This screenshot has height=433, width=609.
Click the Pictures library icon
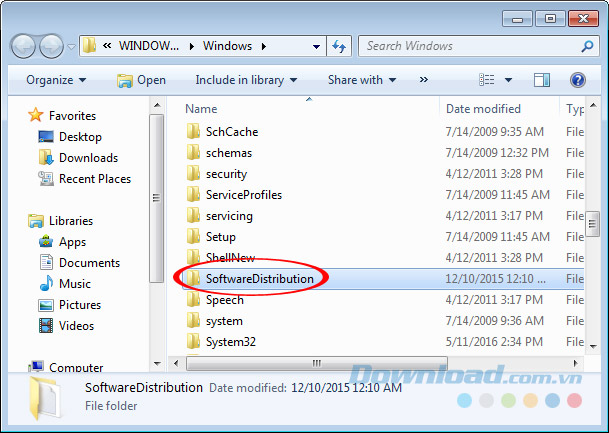click(46, 305)
